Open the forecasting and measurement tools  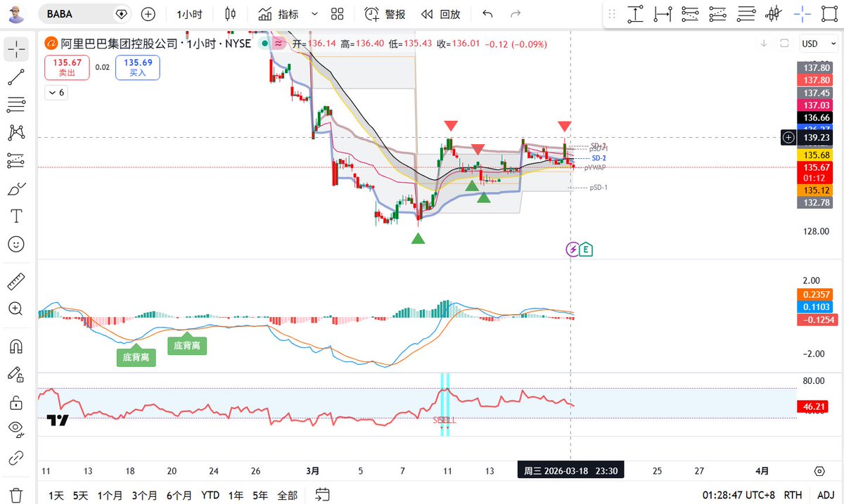click(x=16, y=160)
